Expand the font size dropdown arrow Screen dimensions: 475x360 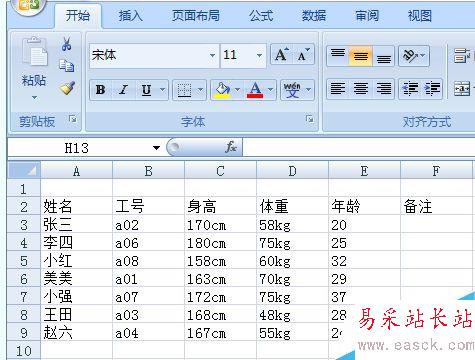point(259,55)
